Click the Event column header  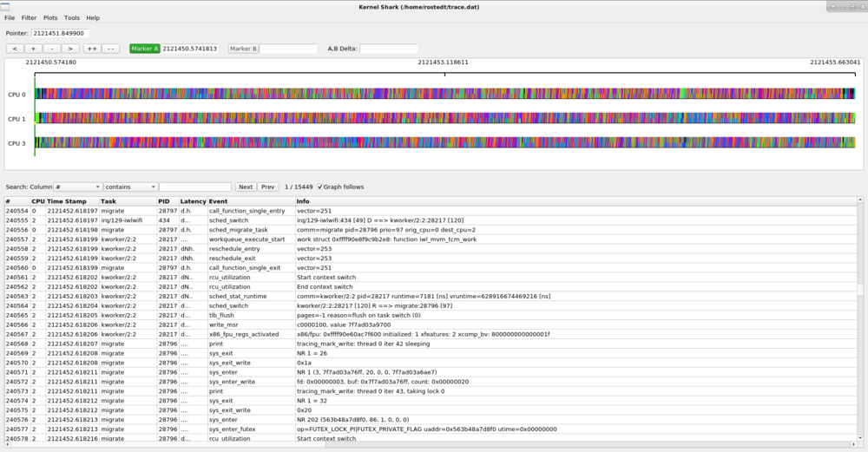pyautogui.click(x=252, y=201)
